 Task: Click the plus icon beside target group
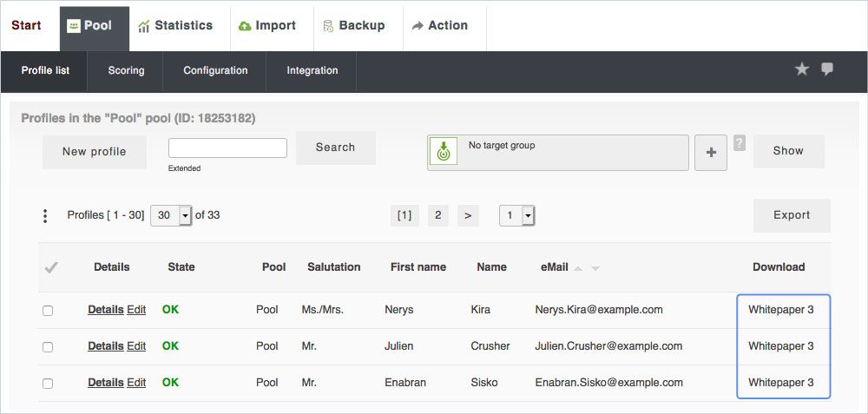pyautogui.click(x=711, y=152)
